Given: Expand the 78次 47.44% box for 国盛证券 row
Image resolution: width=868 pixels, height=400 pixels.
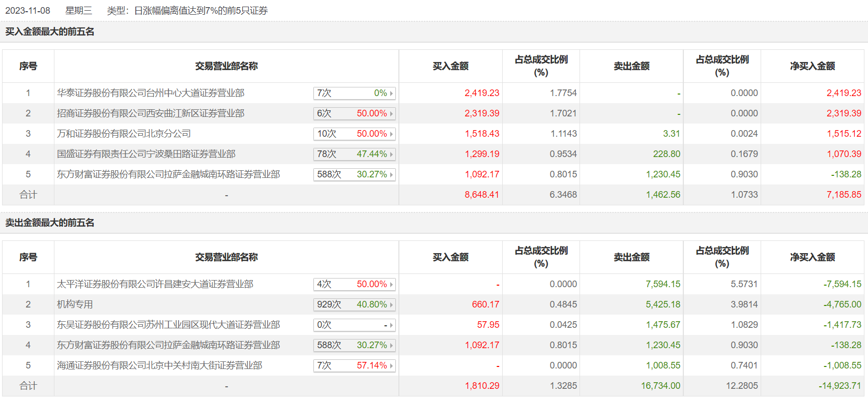Looking at the screenshot, I should 354,154.
